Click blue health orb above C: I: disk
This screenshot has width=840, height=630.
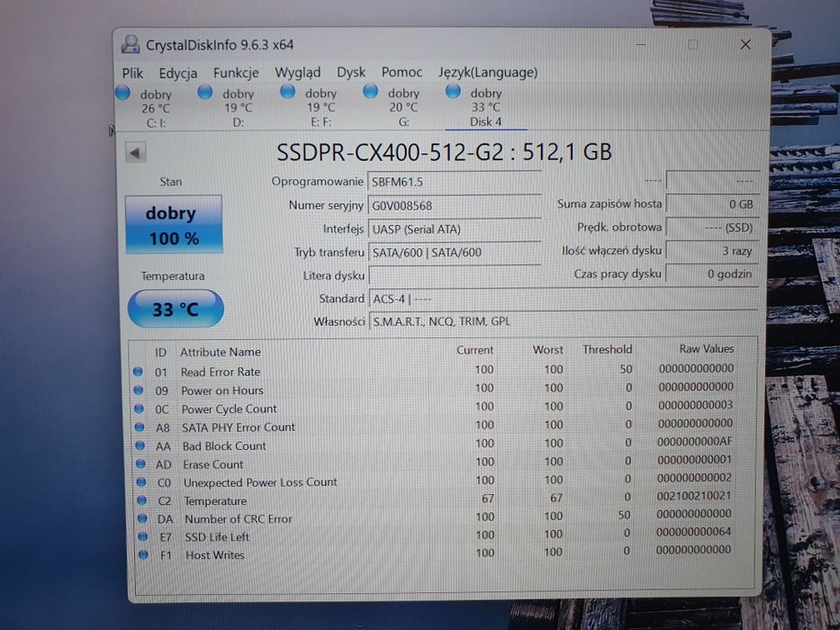(x=122, y=93)
